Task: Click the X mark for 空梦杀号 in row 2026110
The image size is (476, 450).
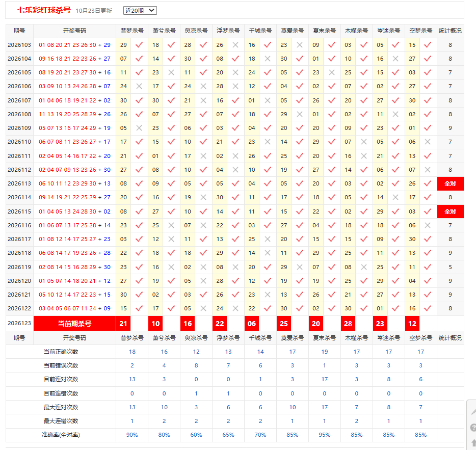Action: (428, 142)
